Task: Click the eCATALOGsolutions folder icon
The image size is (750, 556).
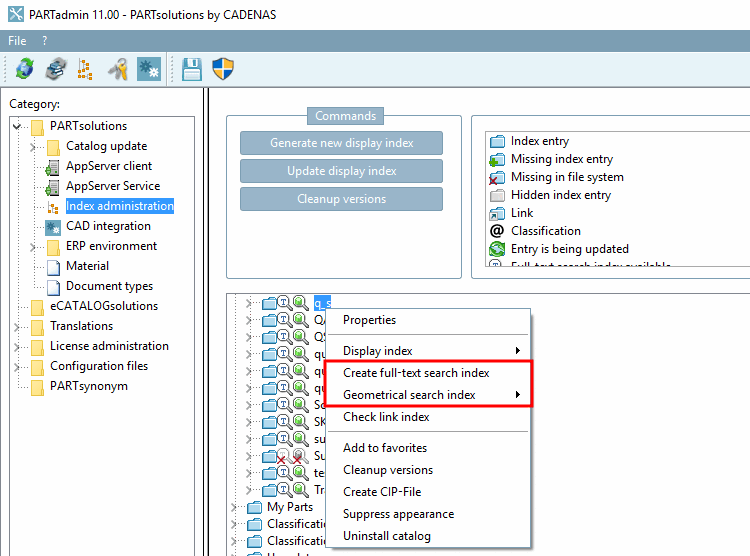Action: tap(37, 307)
